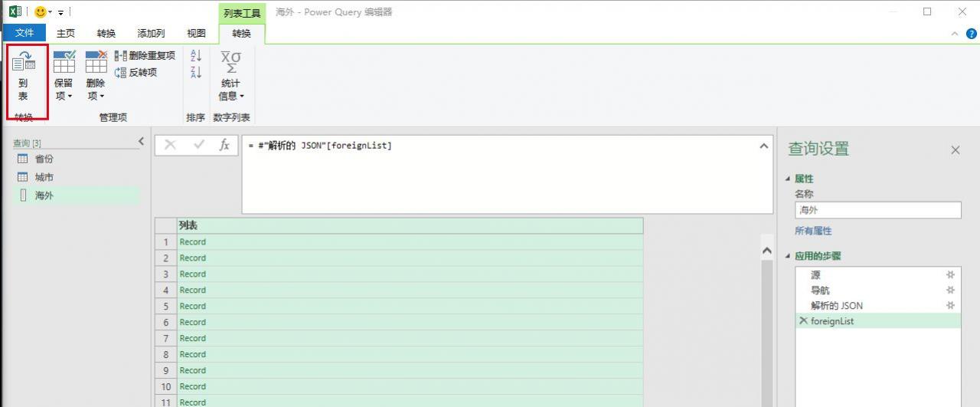
Task: Click inside the formula bar text
Action: [320, 145]
